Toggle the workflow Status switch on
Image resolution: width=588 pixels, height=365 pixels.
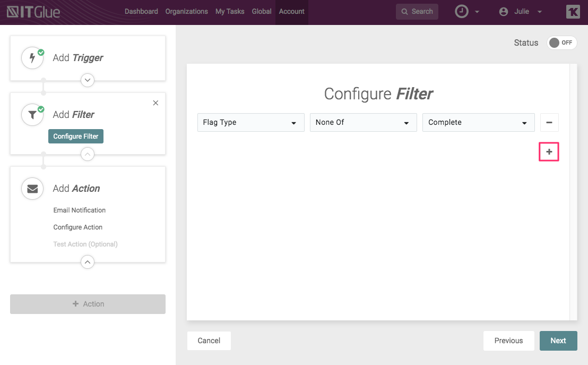coord(561,43)
